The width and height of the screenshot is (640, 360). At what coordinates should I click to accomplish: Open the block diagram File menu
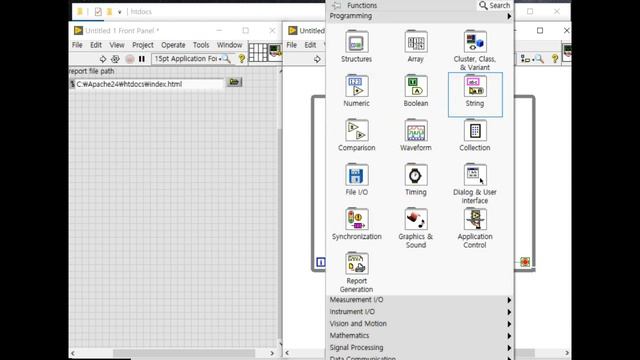coord(291,45)
